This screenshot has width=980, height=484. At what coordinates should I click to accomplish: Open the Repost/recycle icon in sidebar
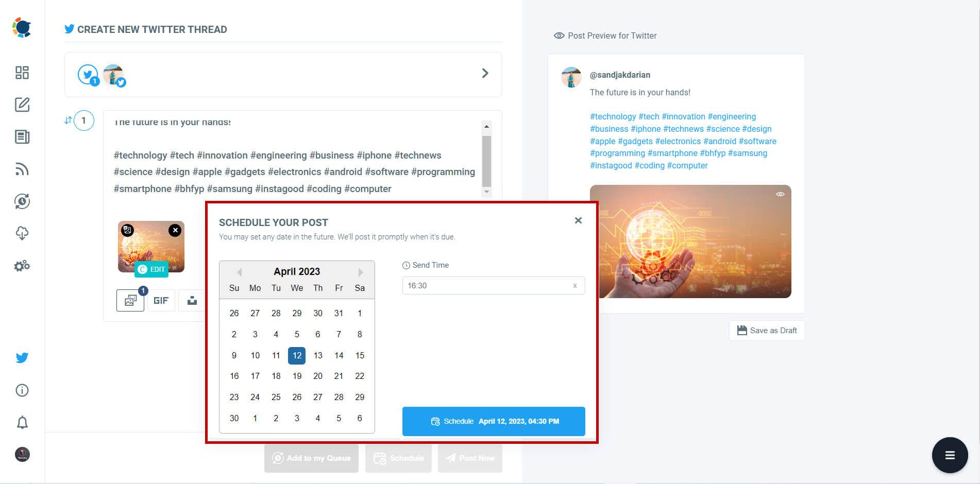click(x=22, y=201)
